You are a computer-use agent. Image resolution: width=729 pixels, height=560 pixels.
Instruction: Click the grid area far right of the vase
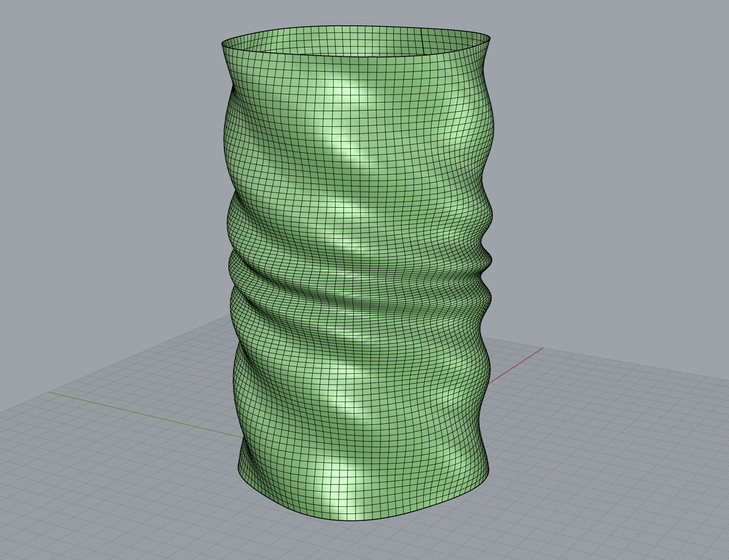pos(646,431)
